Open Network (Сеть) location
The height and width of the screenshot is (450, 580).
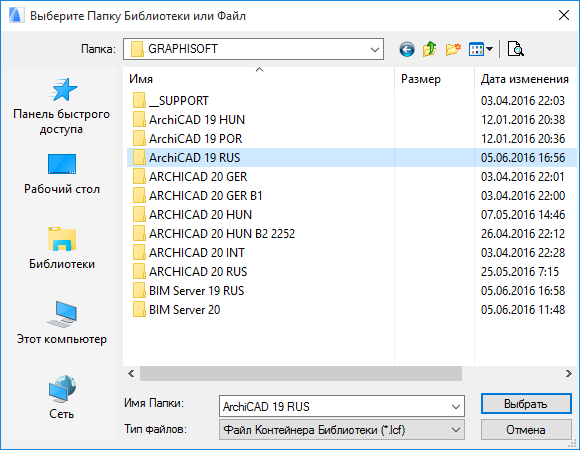tap(62, 397)
